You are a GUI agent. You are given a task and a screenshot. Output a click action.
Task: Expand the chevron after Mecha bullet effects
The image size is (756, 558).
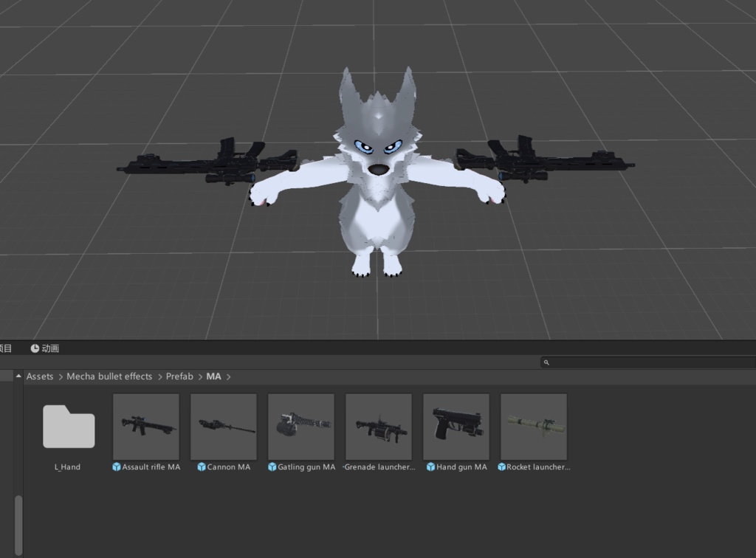point(159,377)
